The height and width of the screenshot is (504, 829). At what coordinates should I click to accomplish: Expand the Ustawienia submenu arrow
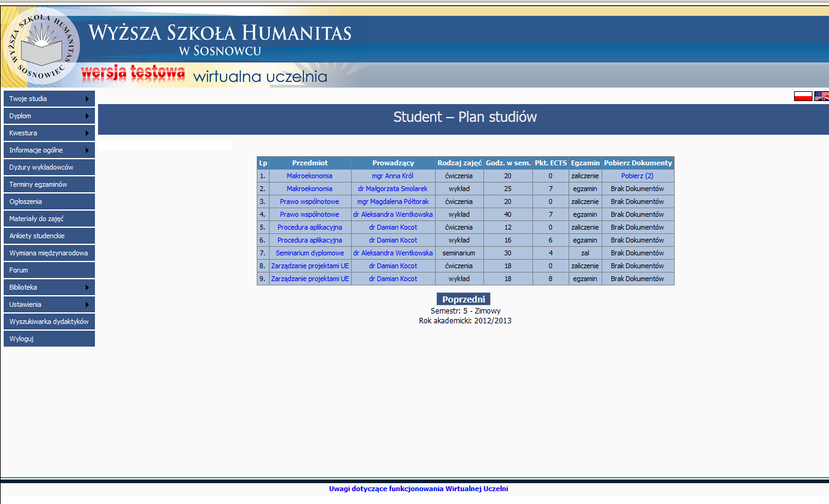click(88, 304)
